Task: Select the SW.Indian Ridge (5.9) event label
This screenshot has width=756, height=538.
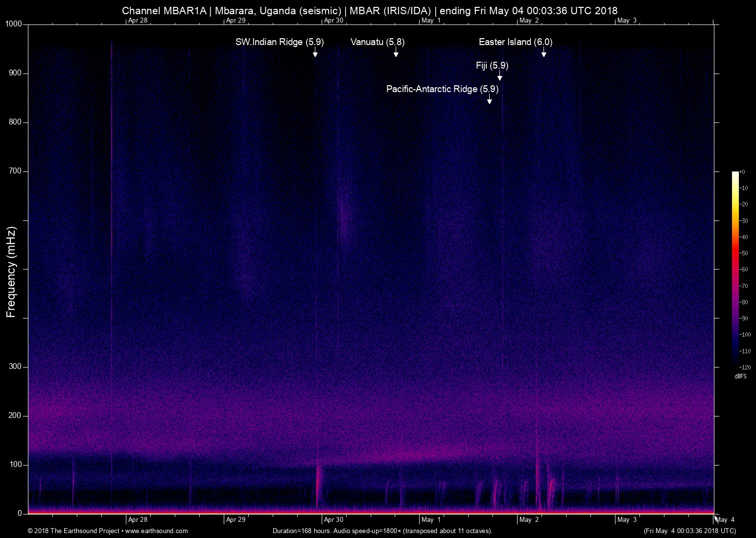Action: pos(280,42)
